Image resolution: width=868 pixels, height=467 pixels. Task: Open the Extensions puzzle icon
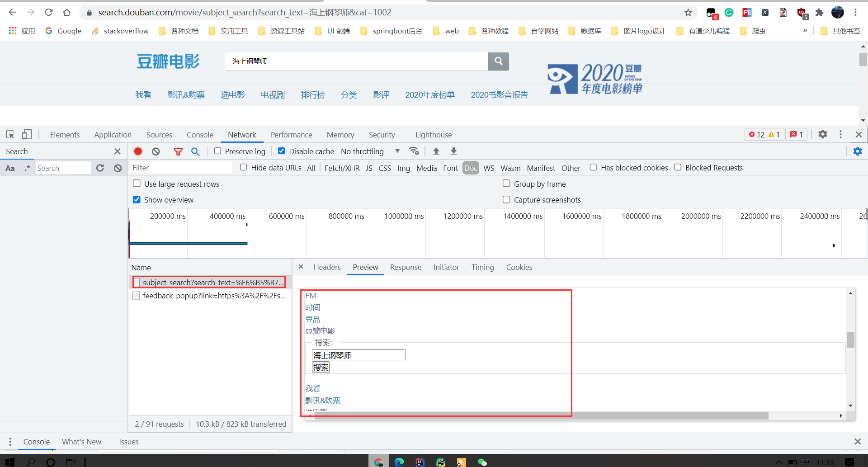[x=819, y=13]
